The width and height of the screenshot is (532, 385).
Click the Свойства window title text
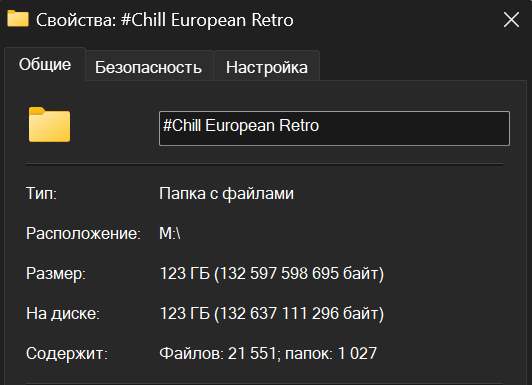(x=165, y=20)
